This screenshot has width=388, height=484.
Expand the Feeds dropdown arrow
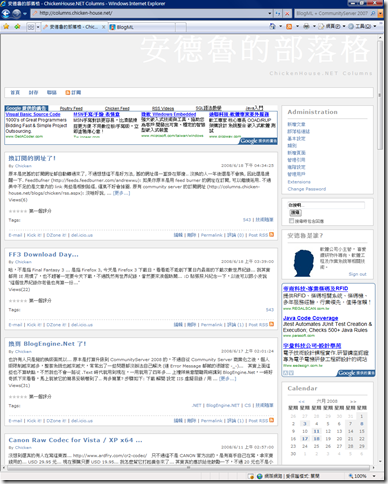tap(297, 26)
